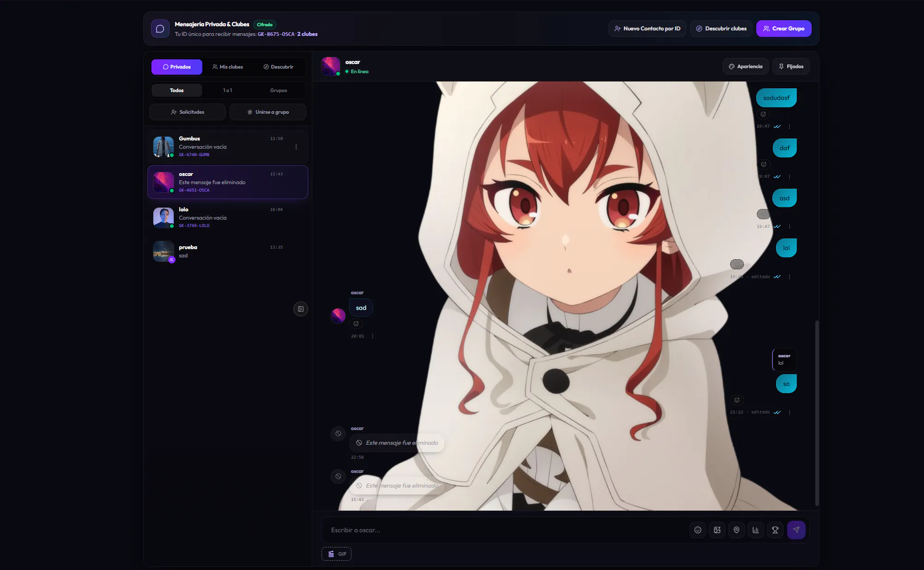Open the Apariencia settings

(745, 66)
